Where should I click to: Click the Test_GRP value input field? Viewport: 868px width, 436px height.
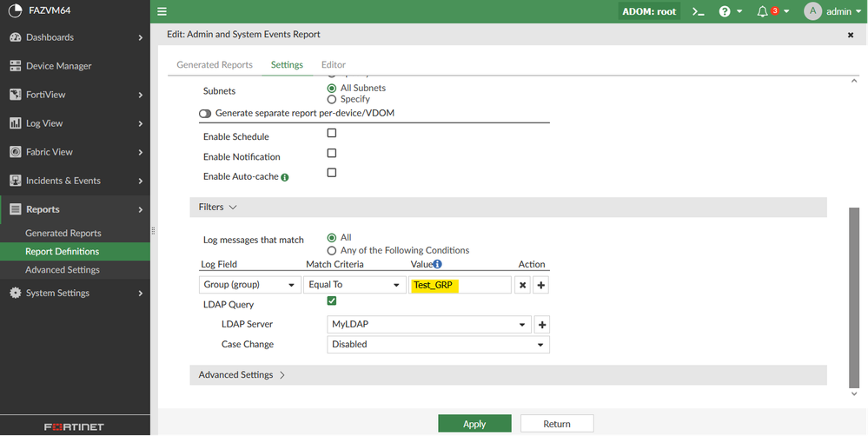tap(460, 285)
